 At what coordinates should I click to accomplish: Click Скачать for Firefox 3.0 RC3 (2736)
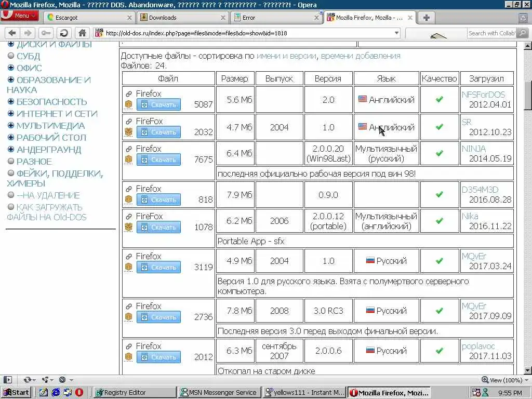click(158, 317)
